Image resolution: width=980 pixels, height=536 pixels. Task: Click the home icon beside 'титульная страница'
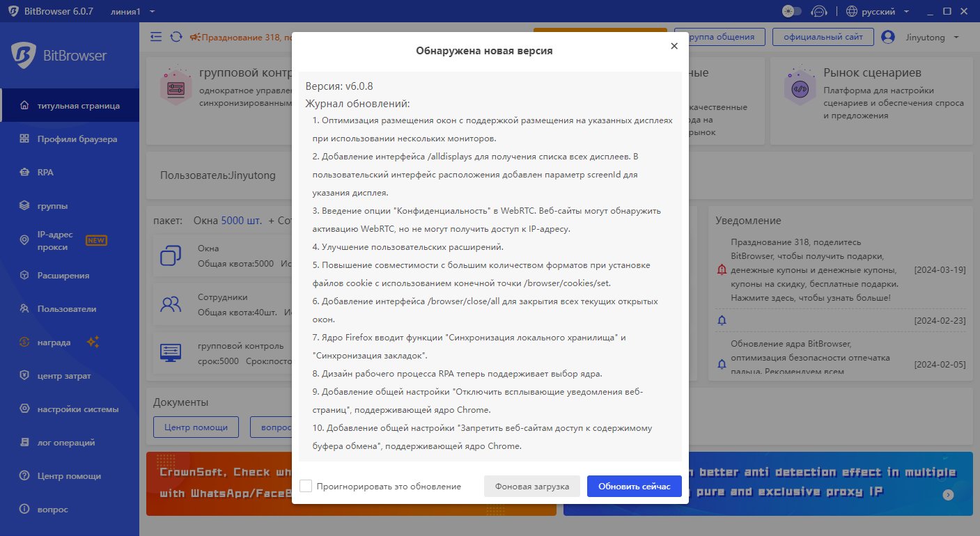(x=24, y=106)
